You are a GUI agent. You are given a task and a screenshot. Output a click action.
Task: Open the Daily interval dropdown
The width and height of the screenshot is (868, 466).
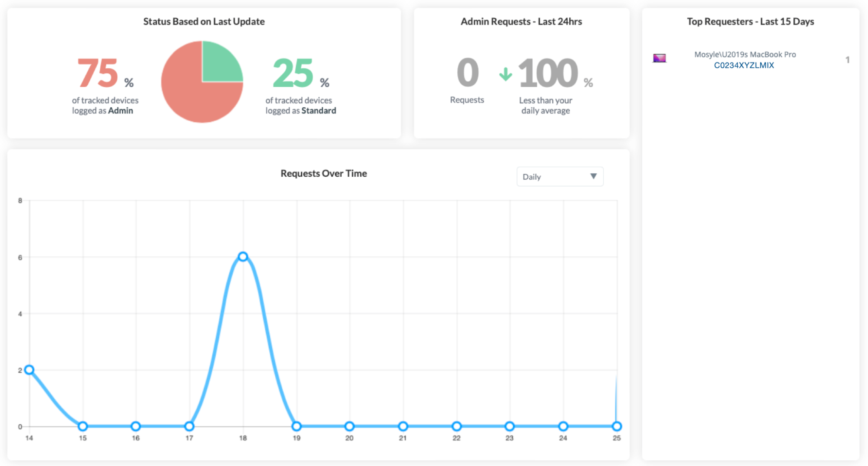[559, 177]
